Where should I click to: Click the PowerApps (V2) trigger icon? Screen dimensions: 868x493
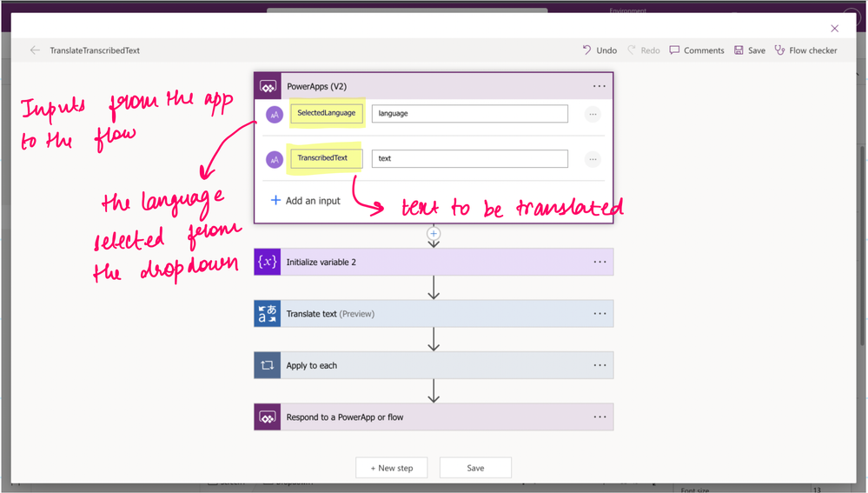point(268,86)
